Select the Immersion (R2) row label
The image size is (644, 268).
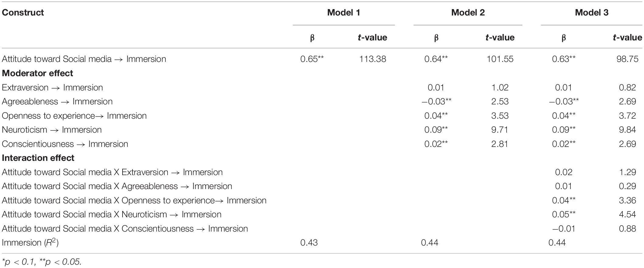coord(30,243)
